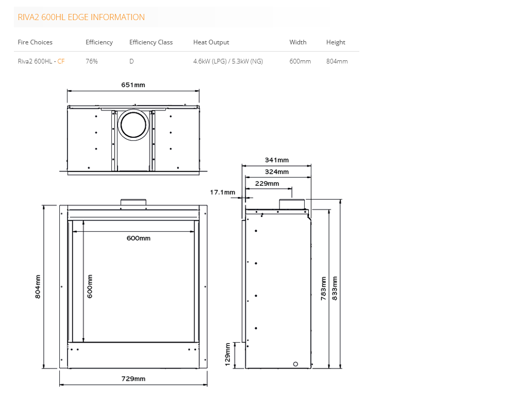Click the orange CF link
The image size is (532, 403).
click(61, 61)
